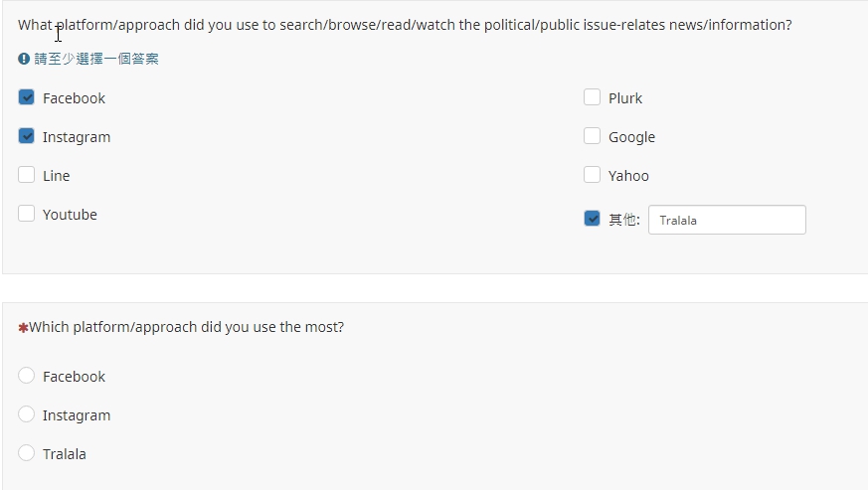
Task: Choose the Facebook radio button as most used
Action: click(x=27, y=376)
